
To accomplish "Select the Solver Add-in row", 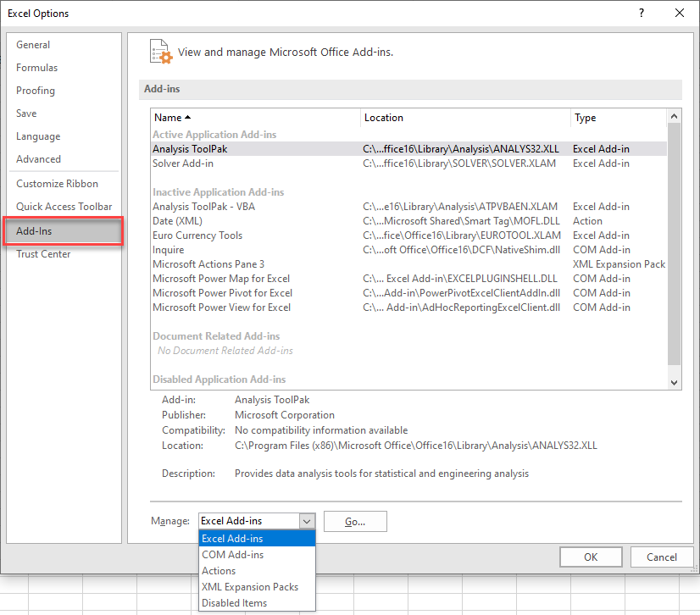I will click(x=408, y=163).
